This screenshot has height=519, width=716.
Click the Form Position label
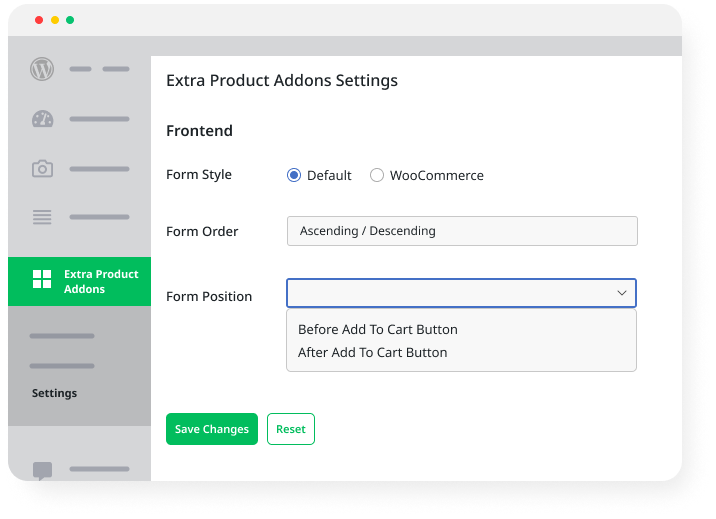click(209, 297)
